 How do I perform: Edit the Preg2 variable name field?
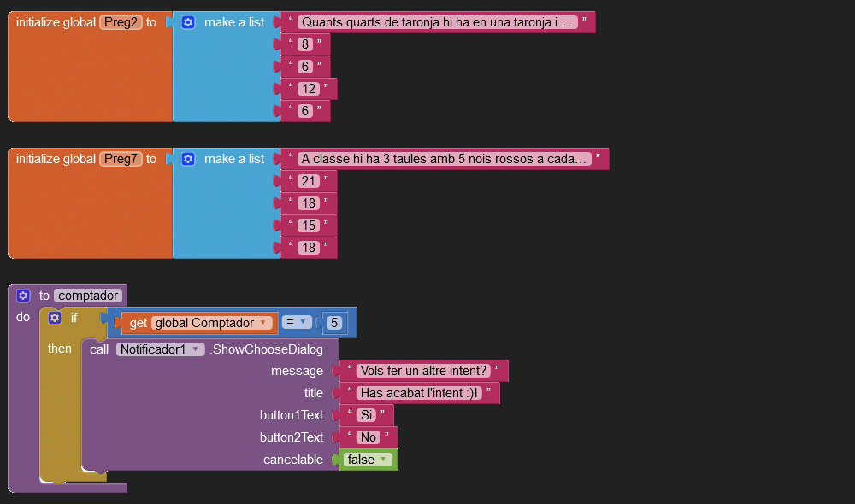click(x=121, y=22)
